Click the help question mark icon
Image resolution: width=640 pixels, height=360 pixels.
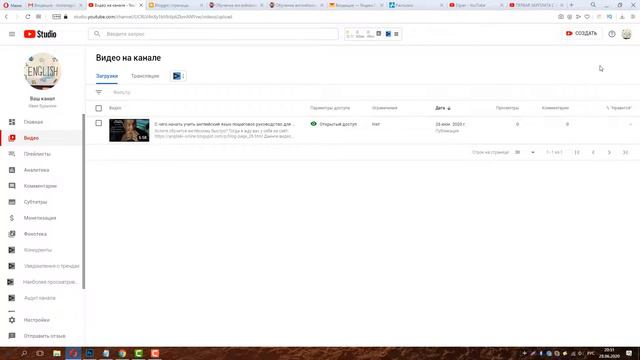point(611,34)
